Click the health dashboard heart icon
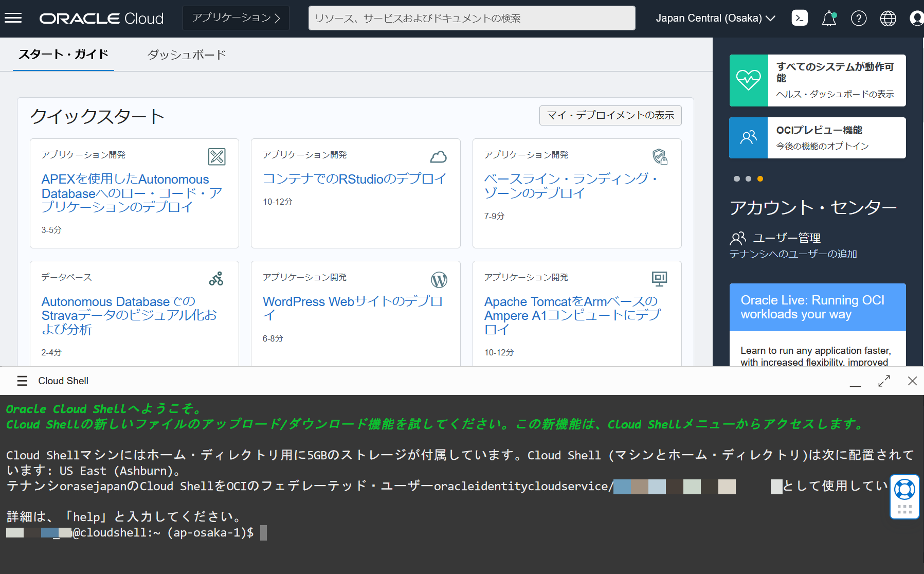 click(749, 80)
